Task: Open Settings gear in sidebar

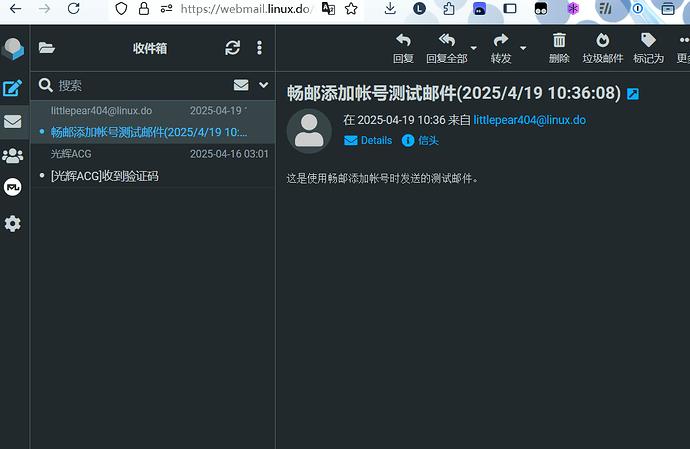Action: tap(12, 224)
